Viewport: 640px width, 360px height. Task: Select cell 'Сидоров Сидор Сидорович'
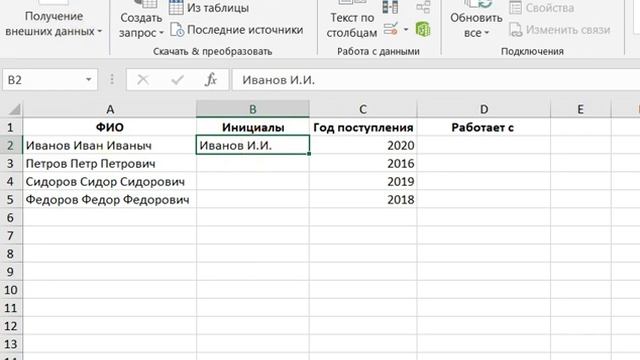tap(110, 181)
